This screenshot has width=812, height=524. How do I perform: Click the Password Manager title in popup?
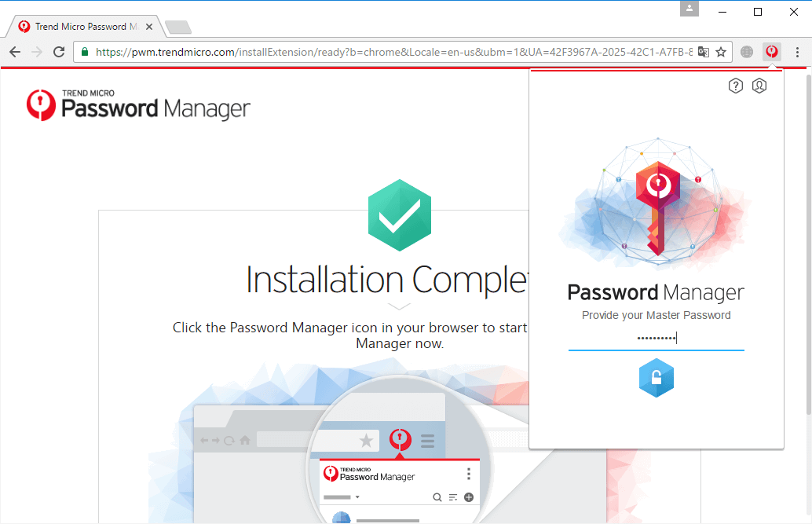click(656, 293)
